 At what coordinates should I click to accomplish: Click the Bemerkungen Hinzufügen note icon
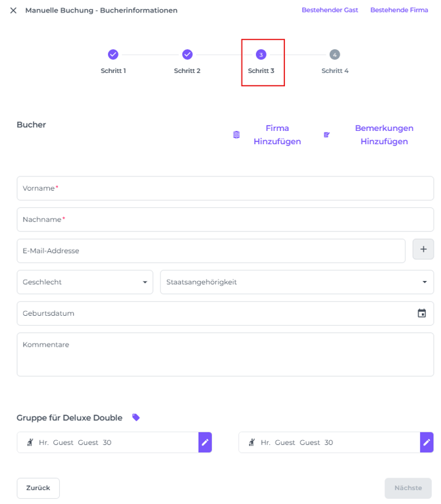[326, 135]
